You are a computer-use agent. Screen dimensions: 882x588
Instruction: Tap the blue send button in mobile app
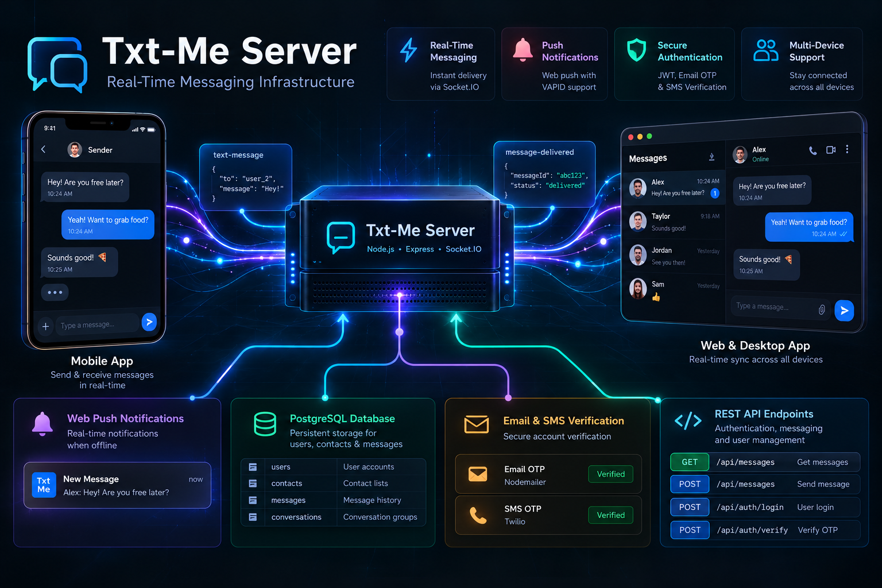[149, 322]
